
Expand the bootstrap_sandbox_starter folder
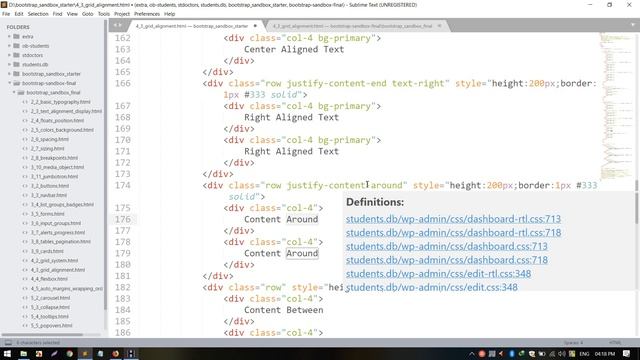9,74
